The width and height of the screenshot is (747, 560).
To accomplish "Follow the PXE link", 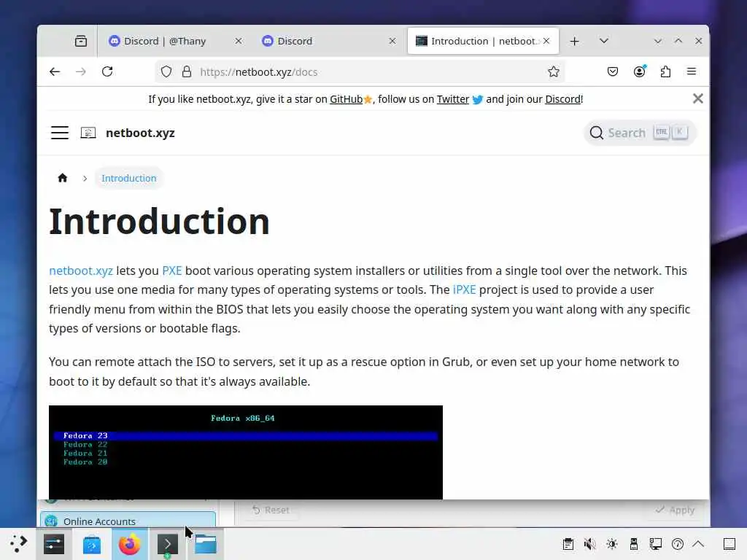I will click(x=172, y=271).
